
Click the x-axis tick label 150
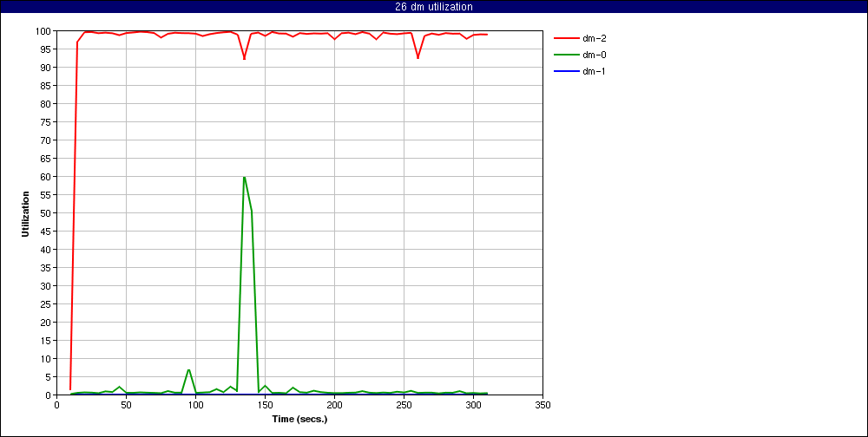click(265, 405)
